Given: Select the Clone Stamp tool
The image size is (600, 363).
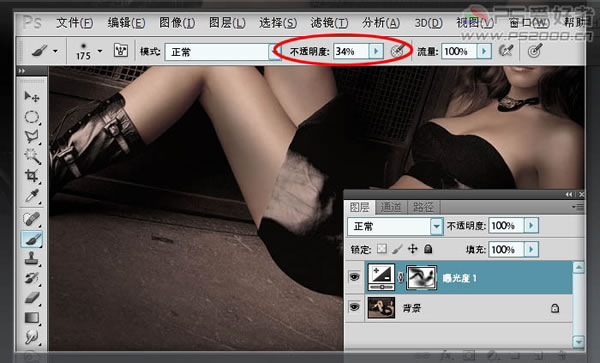Looking at the screenshot, I should click(x=31, y=258).
